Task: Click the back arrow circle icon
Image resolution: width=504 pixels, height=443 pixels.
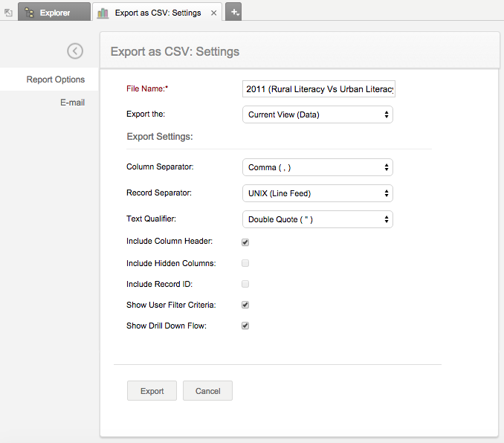Action: 75,51
